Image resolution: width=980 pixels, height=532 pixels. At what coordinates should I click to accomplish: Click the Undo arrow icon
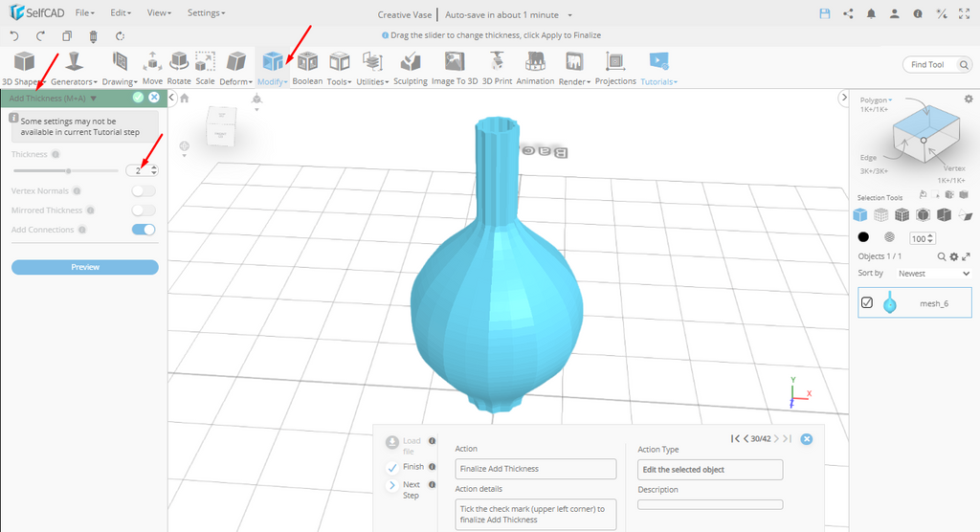(x=14, y=36)
